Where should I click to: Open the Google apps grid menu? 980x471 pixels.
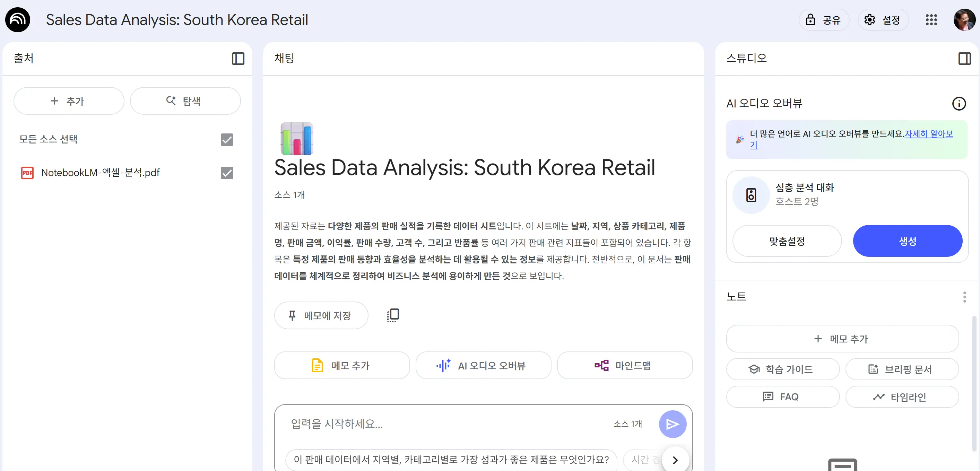[931, 19]
